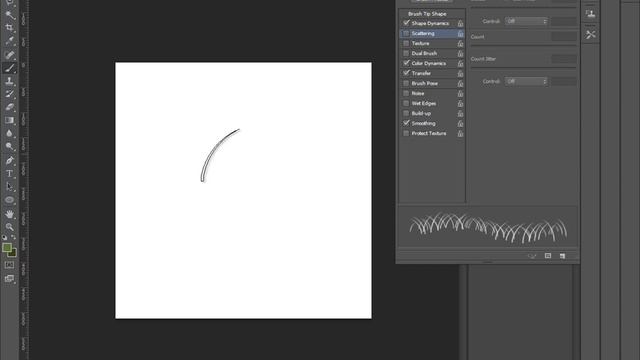The height and width of the screenshot is (360, 640).
Task: Select the Blur tool
Action: 9,133
